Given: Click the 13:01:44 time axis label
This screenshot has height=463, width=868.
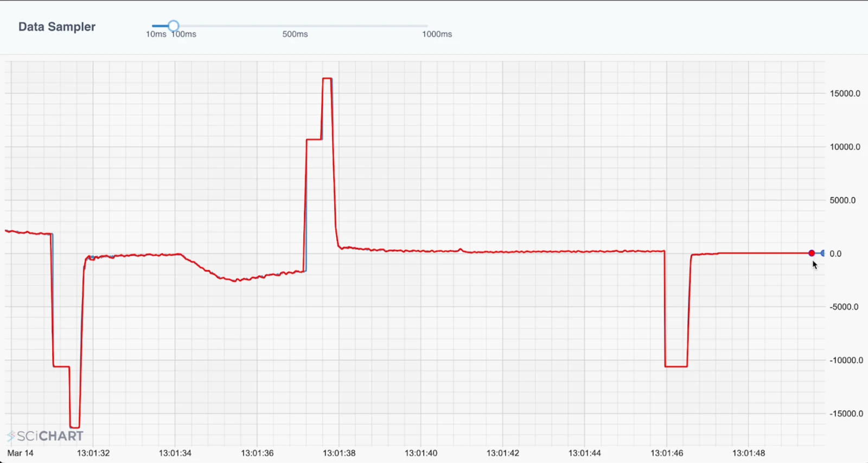Looking at the screenshot, I should [x=585, y=453].
